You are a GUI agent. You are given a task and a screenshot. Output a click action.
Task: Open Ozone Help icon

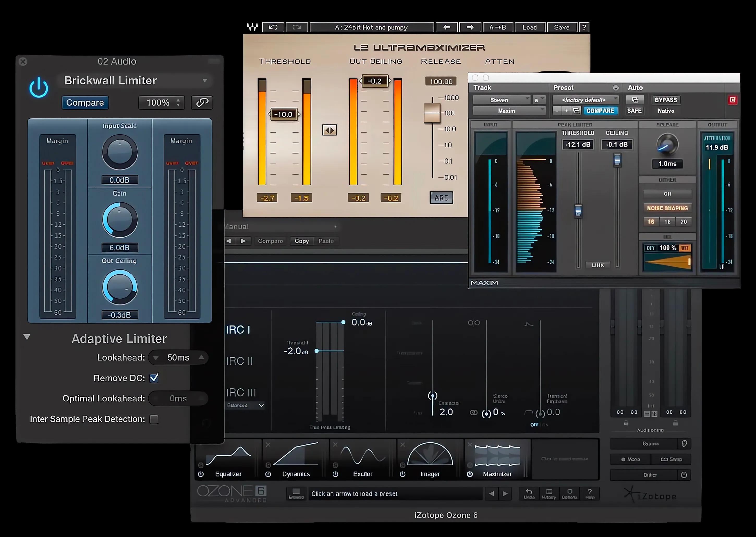tap(590, 494)
